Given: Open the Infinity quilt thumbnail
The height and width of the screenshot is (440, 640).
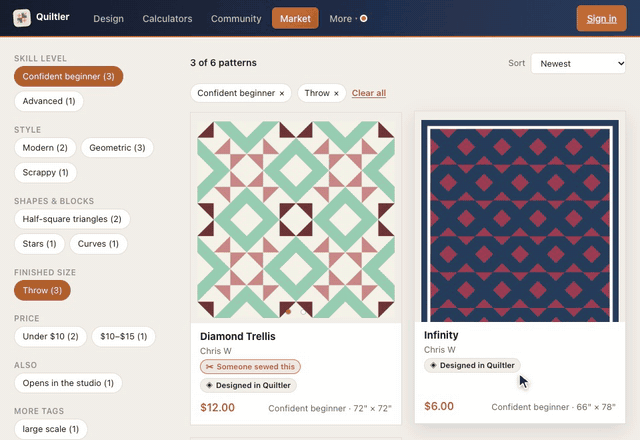Looking at the screenshot, I should pyautogui.click(x=520, y=221).
